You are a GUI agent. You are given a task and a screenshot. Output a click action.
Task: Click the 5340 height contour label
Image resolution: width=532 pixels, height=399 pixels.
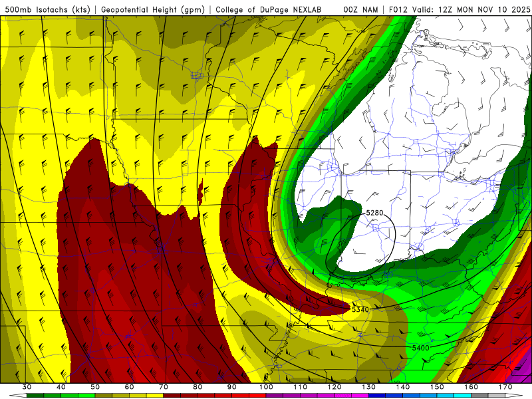pyautogui.click(x=360, y=309)
